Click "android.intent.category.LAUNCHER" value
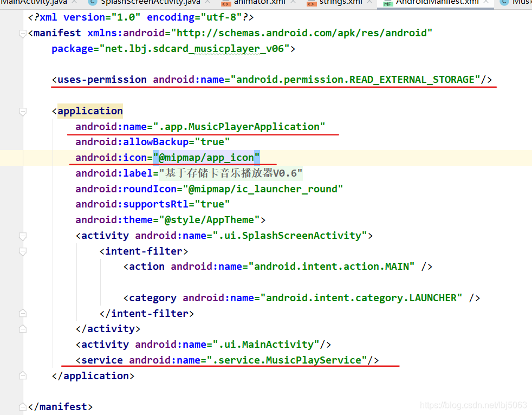The width and height of the screenshot is (532, 415). coord(361,298)
